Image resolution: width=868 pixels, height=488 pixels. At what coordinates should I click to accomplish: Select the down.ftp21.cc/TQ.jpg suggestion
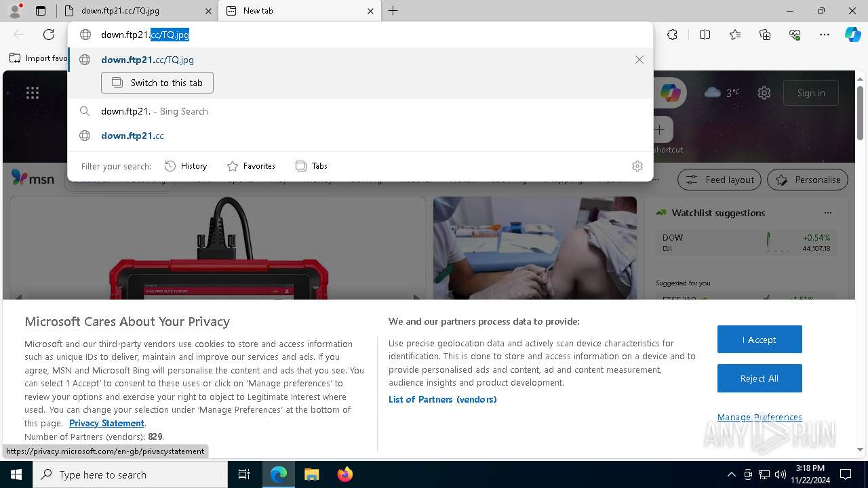point(360,60)
